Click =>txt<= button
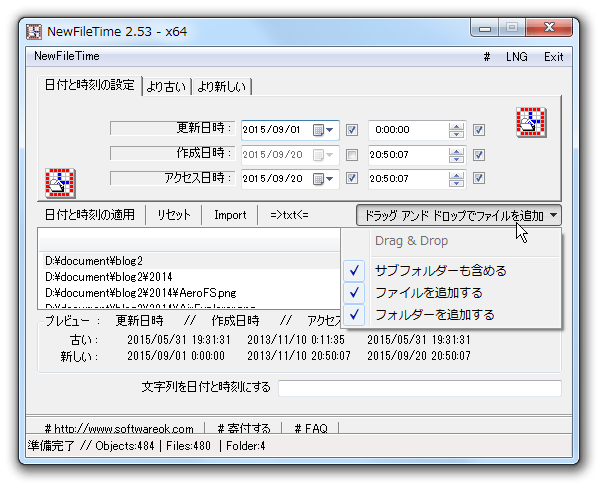Viewport: 601px width, 485px height. pos(289,215)
